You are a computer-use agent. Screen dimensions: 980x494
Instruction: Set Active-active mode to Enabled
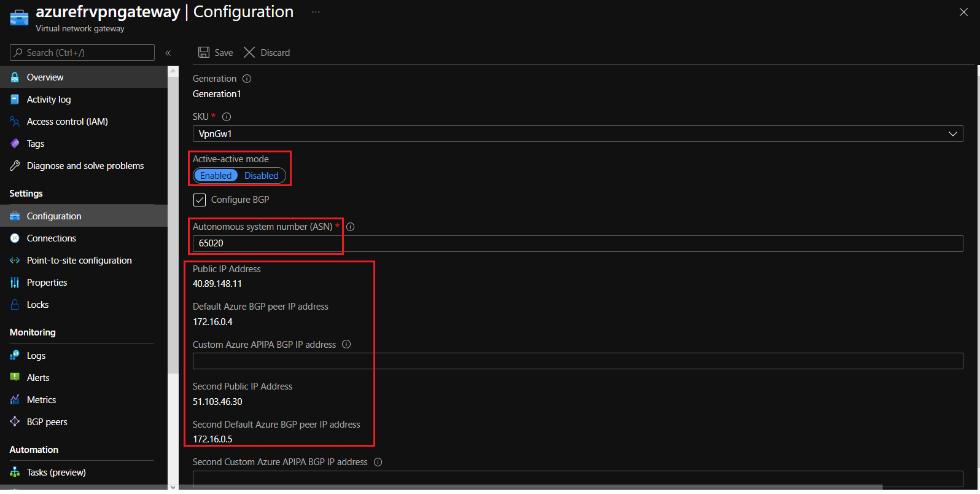(216, 176)
